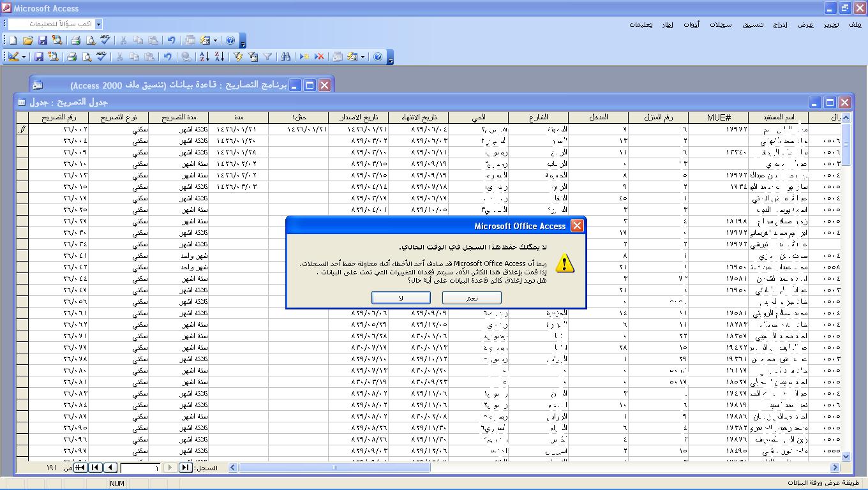Open the تنسيق menu

pyautogui.click(x=752, y=24)
